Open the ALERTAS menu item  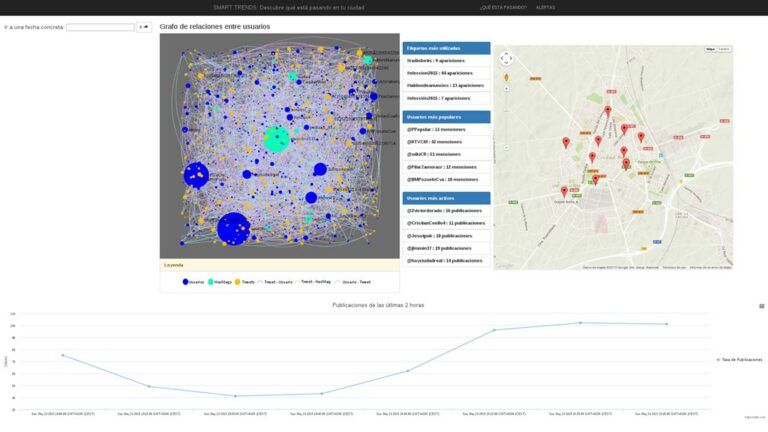point(545,7)
